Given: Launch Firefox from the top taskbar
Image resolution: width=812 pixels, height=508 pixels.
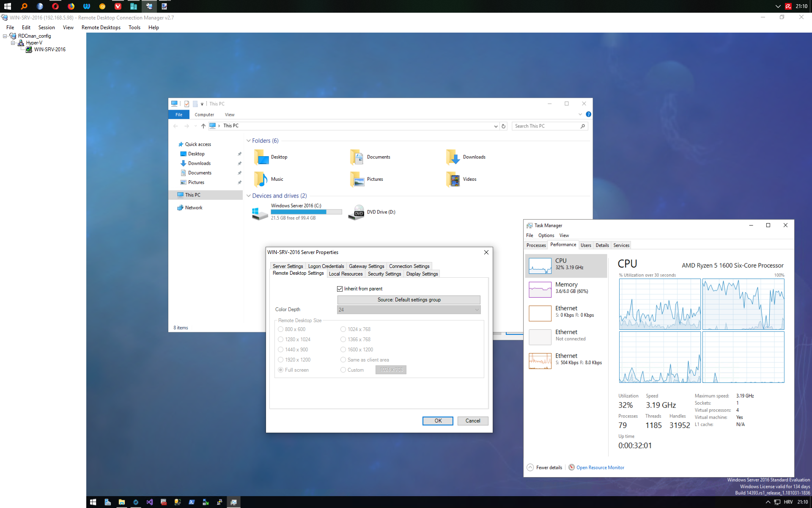Looking at the screenshot, I should click(x=71, y=6).
